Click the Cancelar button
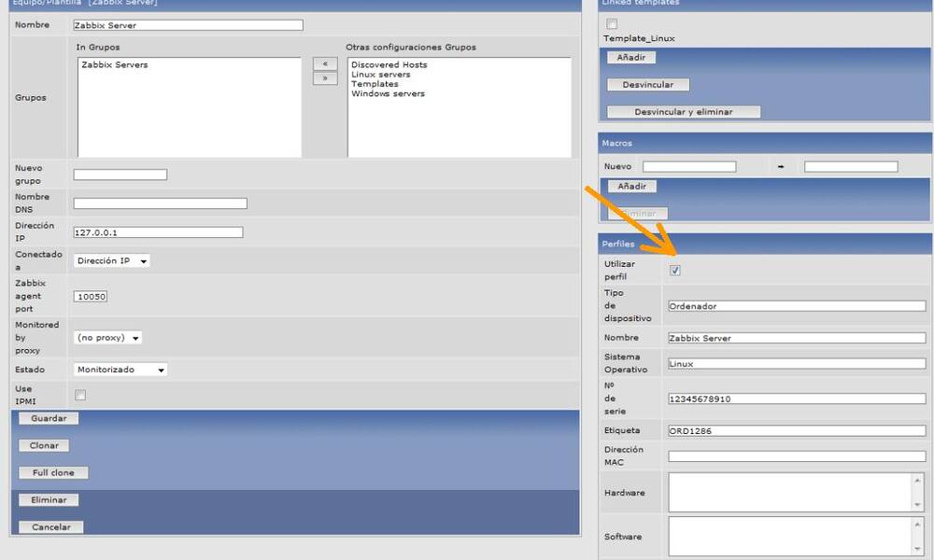The height and width of the screenshot is (560, 934). point(50,527)
